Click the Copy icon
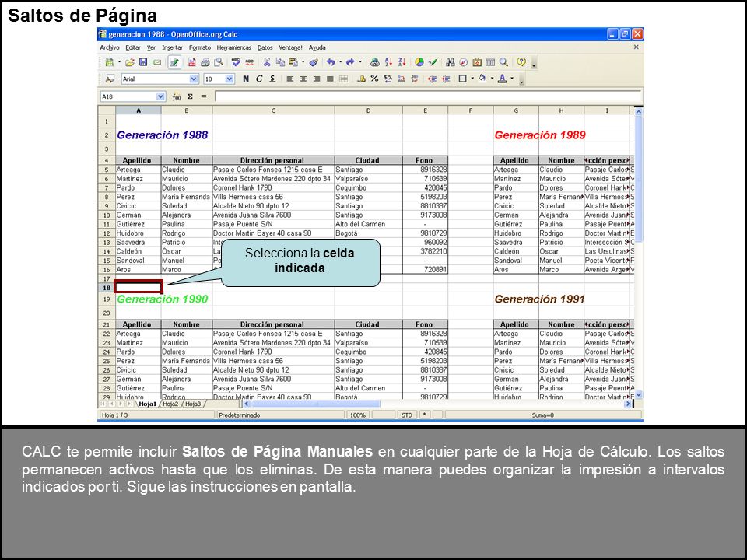 280,62
